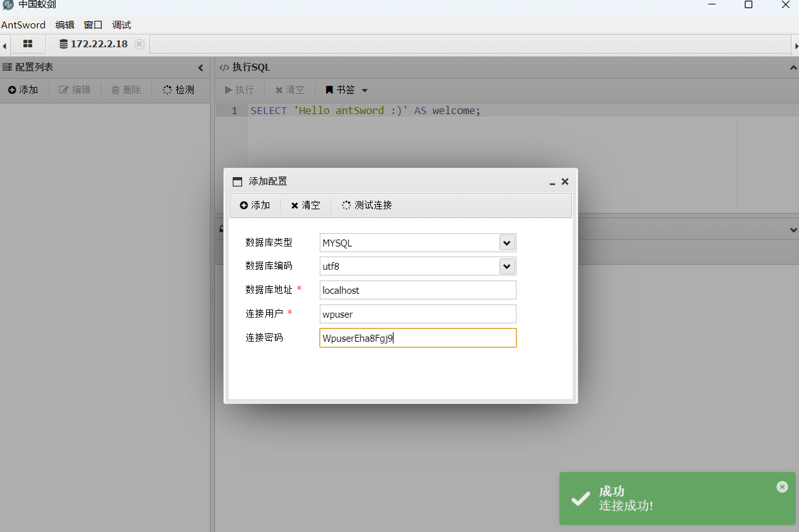This screenshot has height=532, width=799.
Task: Click the SQL editor line 1 text
Action: 366,110
